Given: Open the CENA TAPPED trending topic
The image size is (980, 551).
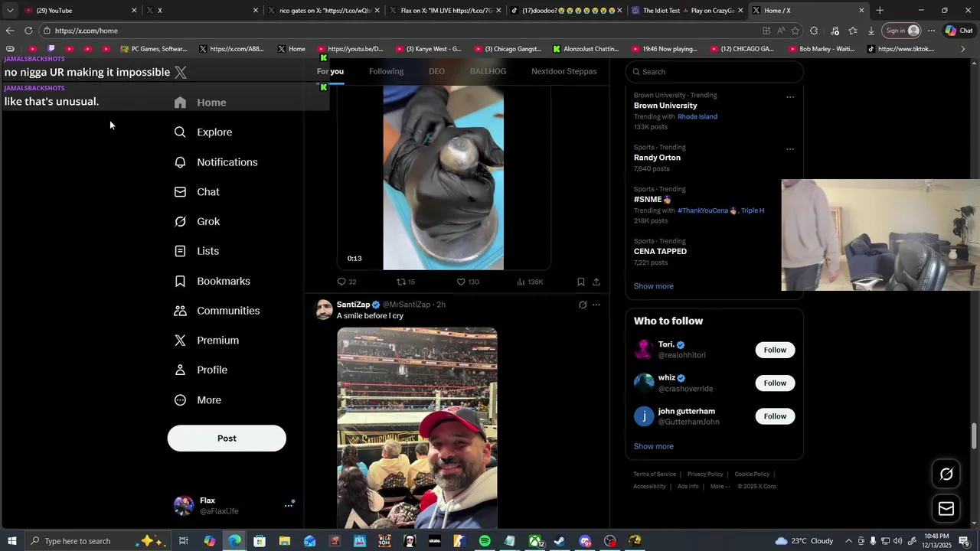Looking at the screenshot, I should point(660,251).
